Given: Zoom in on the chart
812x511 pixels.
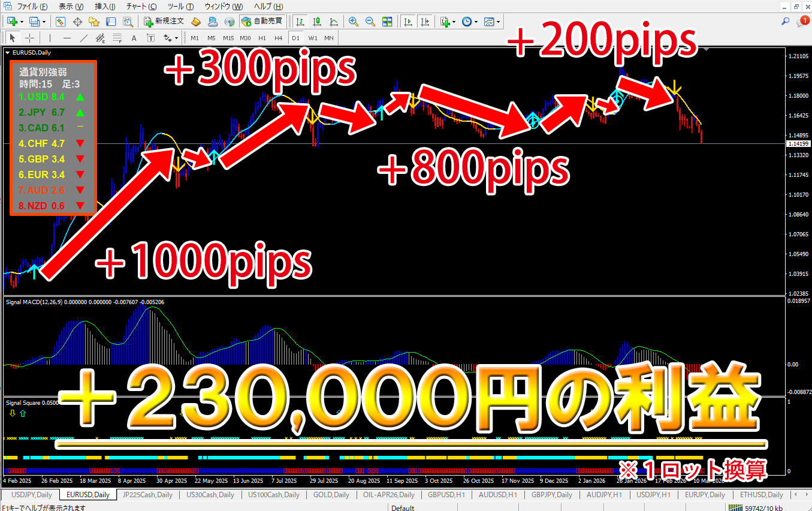Looking at the screenshot, I should [x=354, y=22].
